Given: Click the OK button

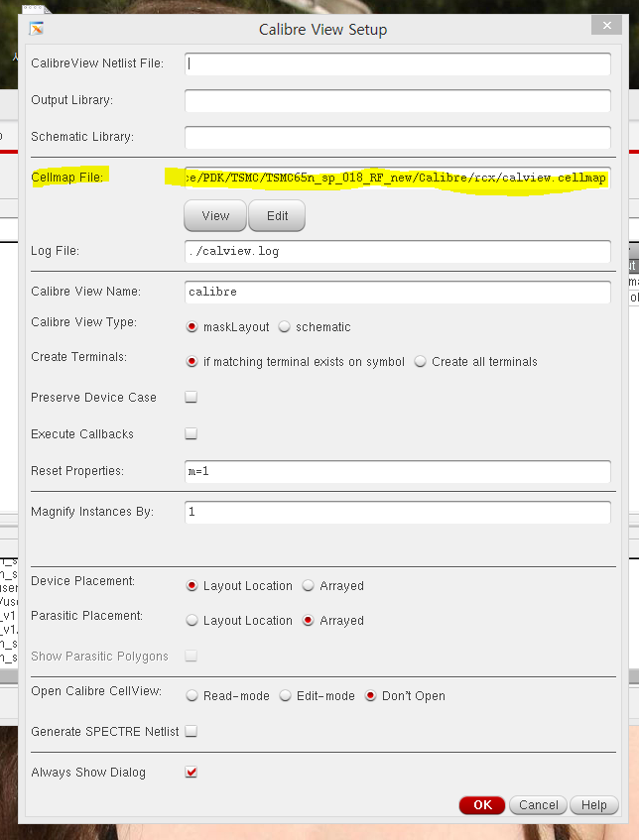Looking at the screenshot, I should [x=482, y=804].
